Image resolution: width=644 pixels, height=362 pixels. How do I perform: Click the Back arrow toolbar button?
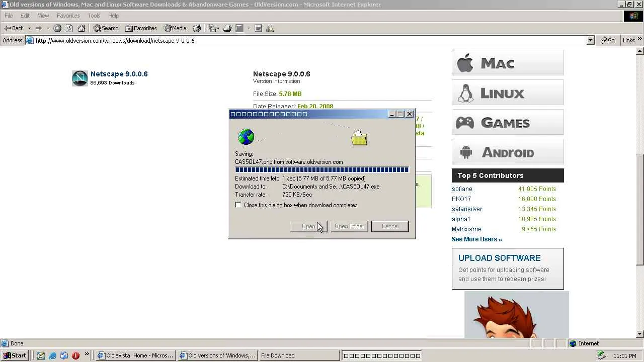tap(14, 28)
